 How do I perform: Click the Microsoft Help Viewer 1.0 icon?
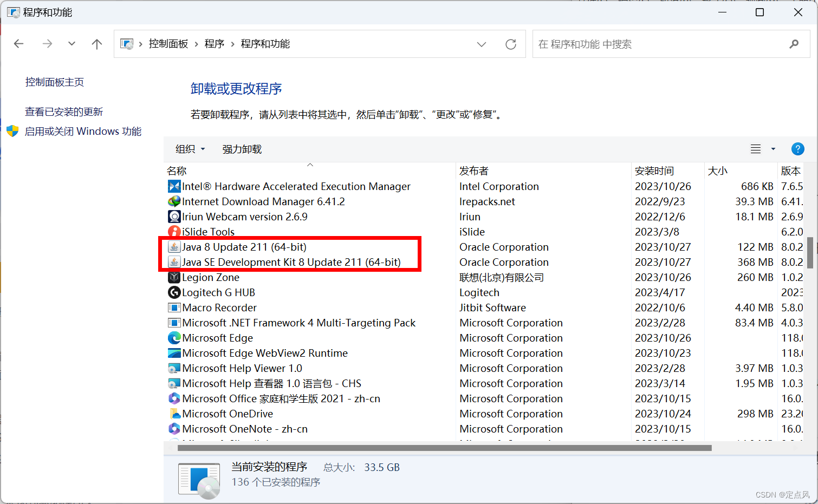(174, 369)
